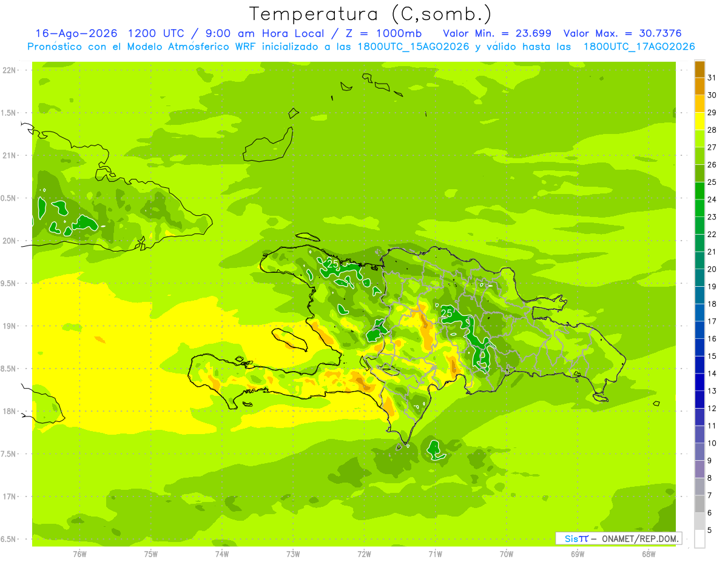Screen dimensions: 728x562
Task: Click the legend color between 20 and 21
Action: (699, 261)
